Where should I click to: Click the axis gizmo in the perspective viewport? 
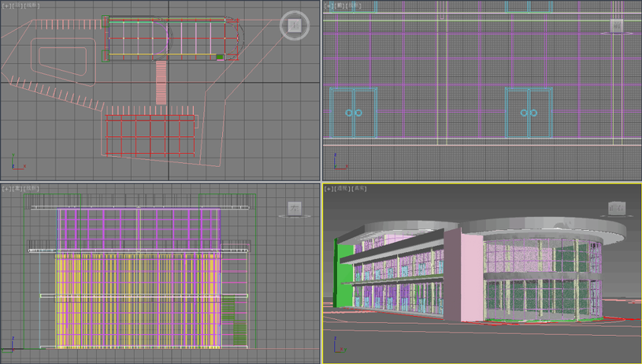point(339,345)
